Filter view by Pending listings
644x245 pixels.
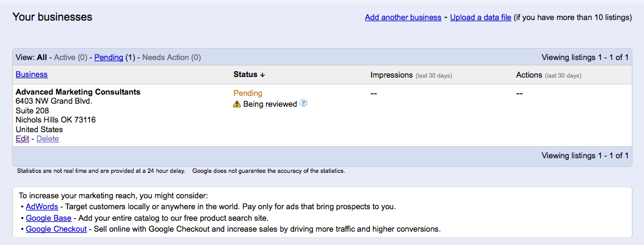pos(109,58)
